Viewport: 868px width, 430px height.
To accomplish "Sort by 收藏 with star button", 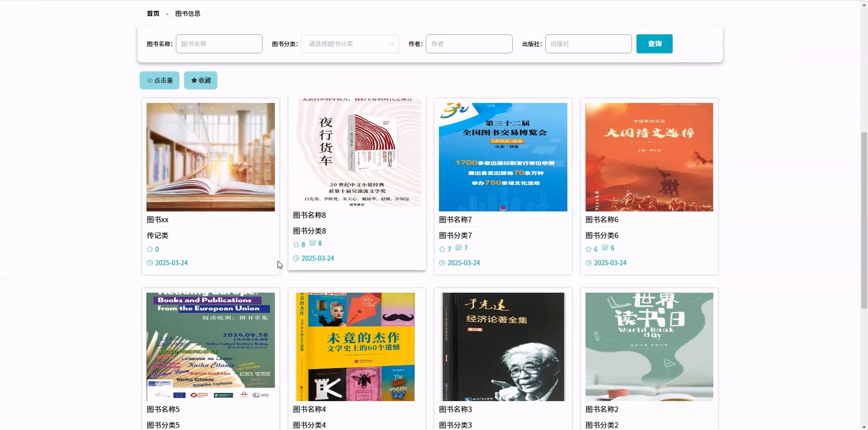I will pyautogui.click(x=200, y=80).
